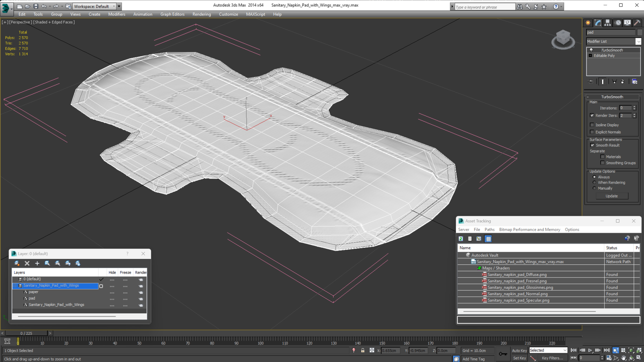Enable the Isoline Display checkbox

(x=592, y=125)
